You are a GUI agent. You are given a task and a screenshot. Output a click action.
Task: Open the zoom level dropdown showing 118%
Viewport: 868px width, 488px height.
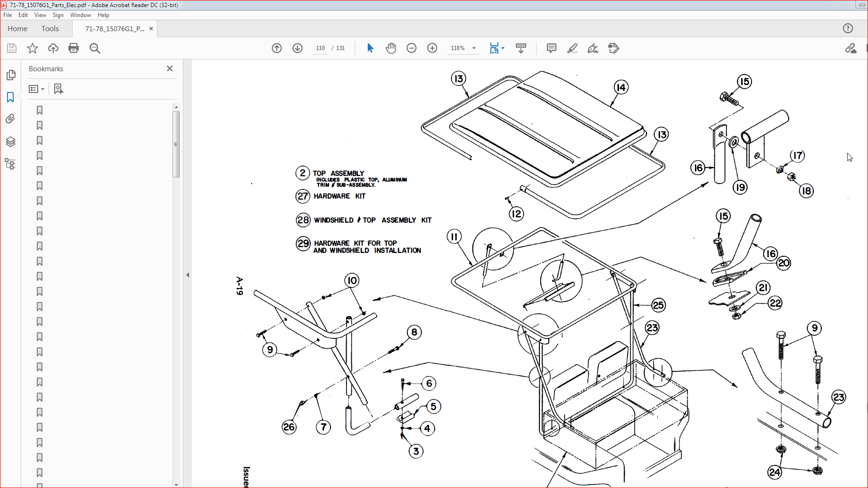click(x=473, y=48)
